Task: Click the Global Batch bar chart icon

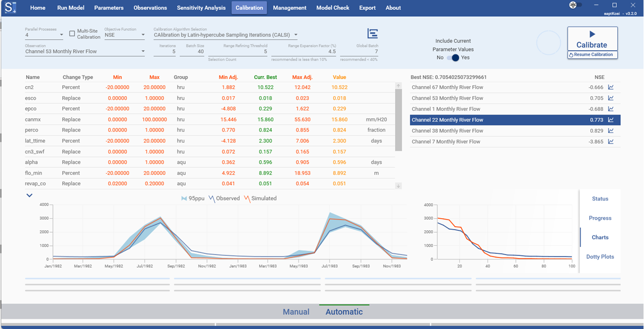Action: 372,32
